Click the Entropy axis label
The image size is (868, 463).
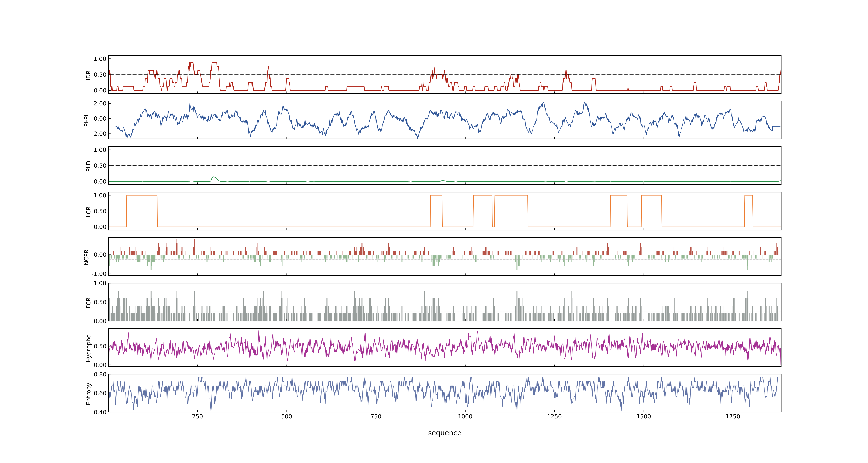[x=88, y=393]
